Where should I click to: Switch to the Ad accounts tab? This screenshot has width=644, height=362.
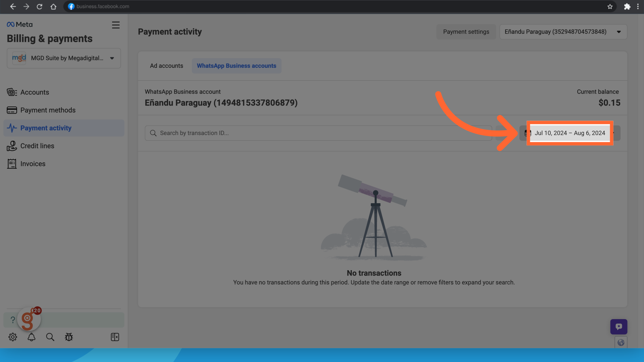166,66
